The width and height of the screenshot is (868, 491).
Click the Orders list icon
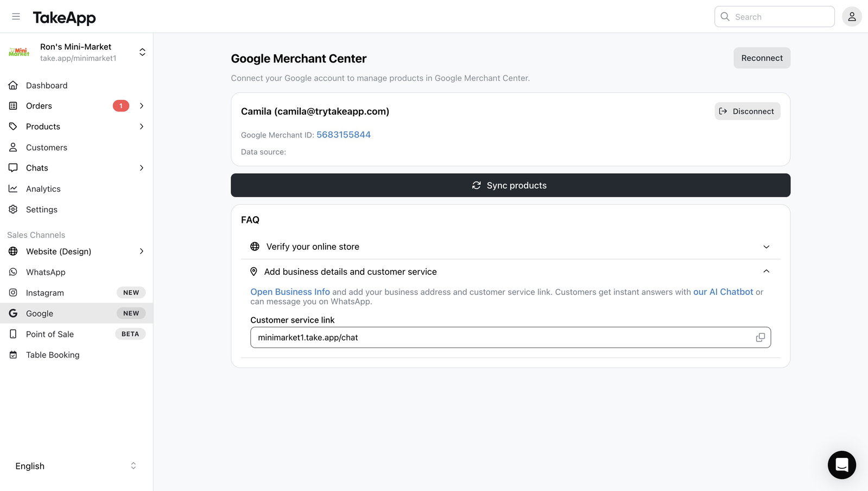pos(13,106)
